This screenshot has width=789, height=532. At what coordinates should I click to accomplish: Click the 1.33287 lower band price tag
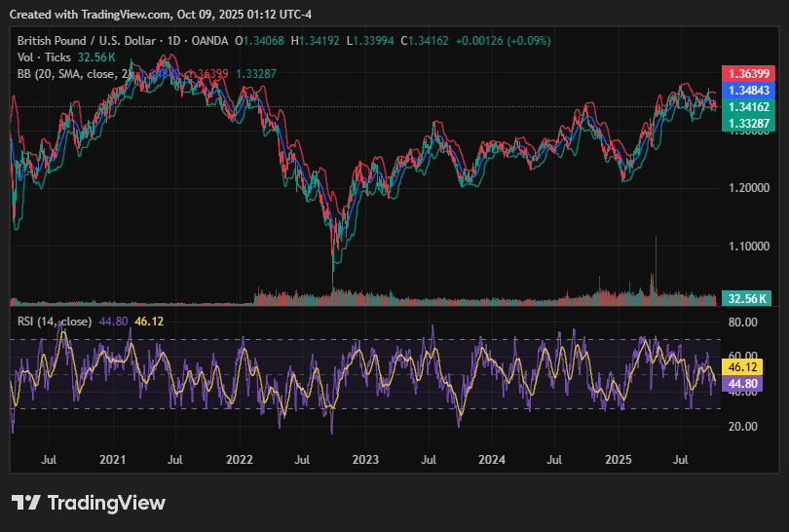[745, 123]
